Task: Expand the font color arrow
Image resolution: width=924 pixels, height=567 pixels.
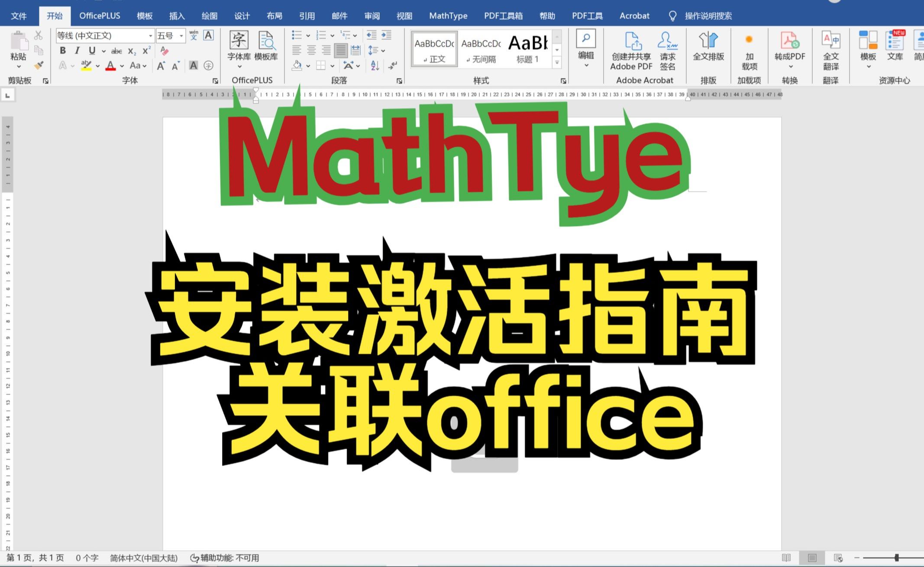Action: click(x=122, y=66)
